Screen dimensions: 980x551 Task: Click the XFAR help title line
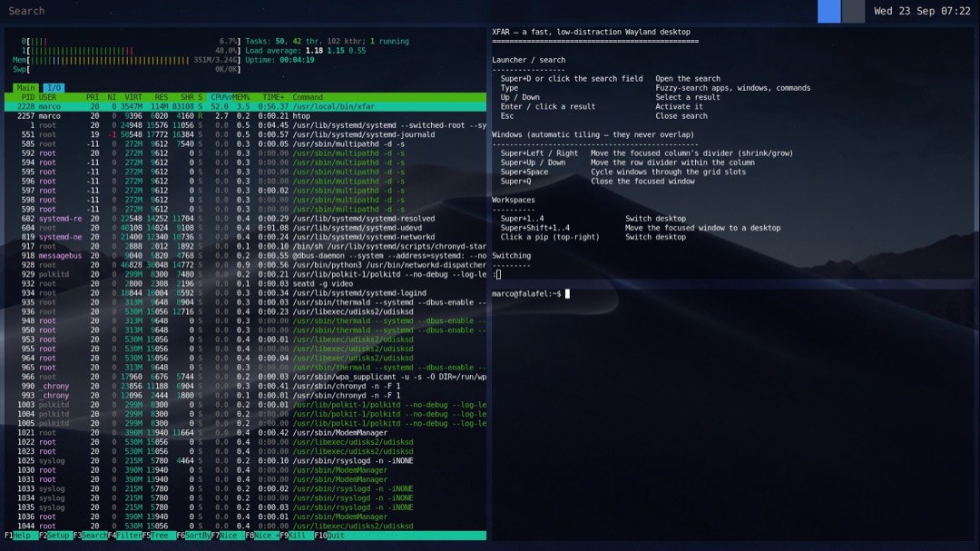[x=591, y=33]
